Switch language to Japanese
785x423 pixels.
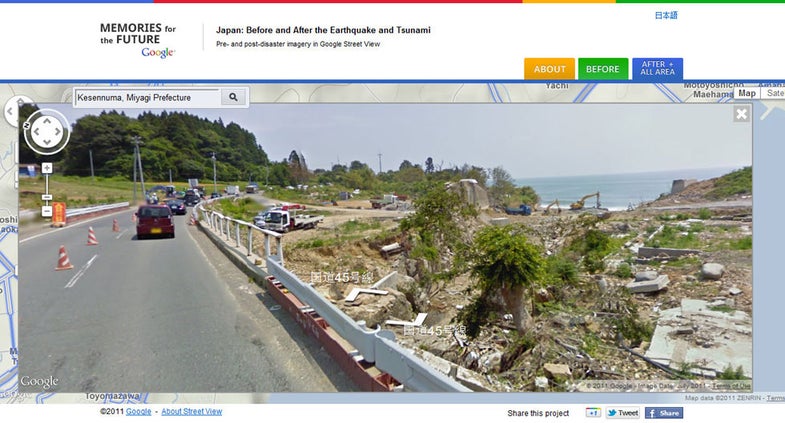666,16
